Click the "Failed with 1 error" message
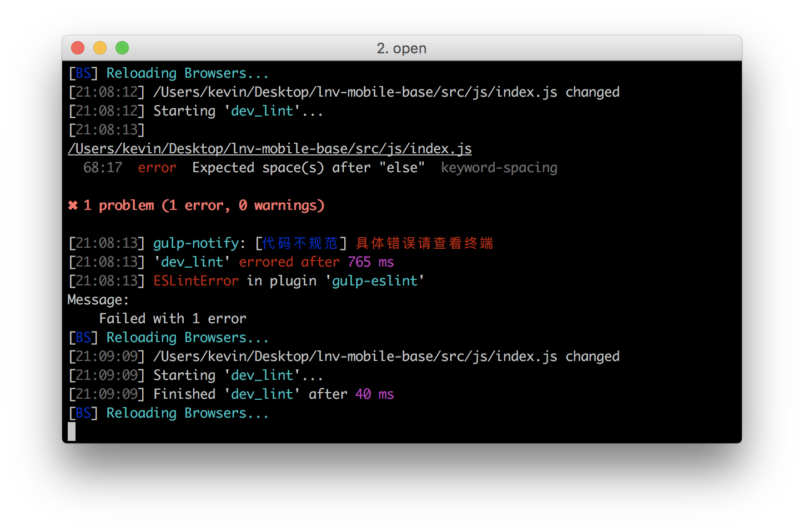This screenshot has height=532, width=804. click(173, 319)
